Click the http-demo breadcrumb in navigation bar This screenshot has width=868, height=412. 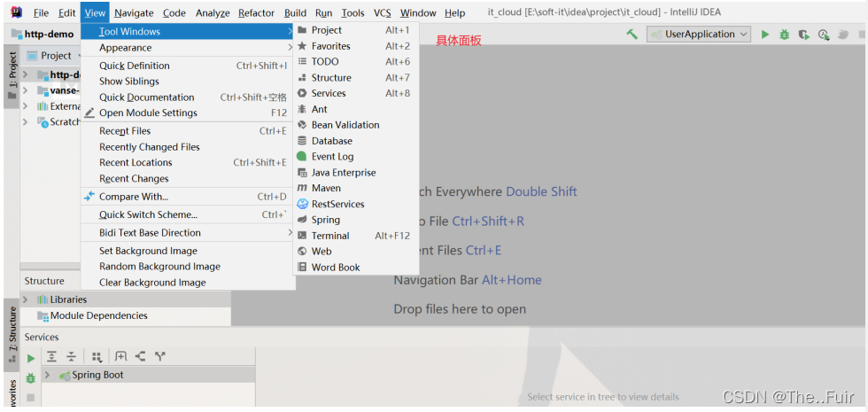coord(43,35)
